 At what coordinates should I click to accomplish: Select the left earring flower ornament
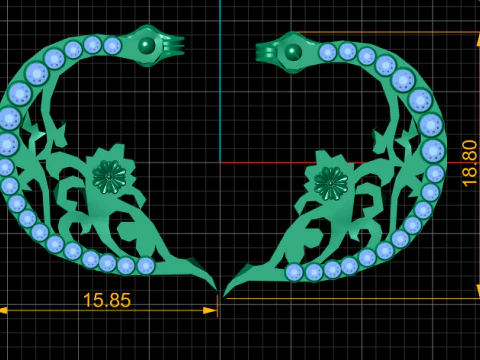click(x=109, y=177)
